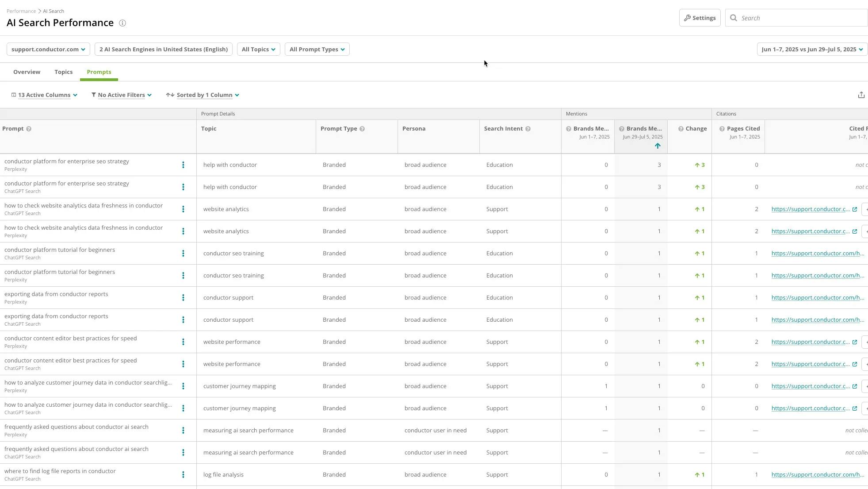
Task: Switch to the Overview tab
Action: 27,72
